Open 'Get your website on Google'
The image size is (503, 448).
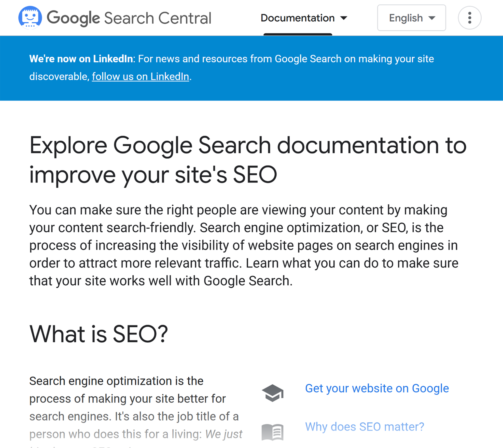[377, 388]
